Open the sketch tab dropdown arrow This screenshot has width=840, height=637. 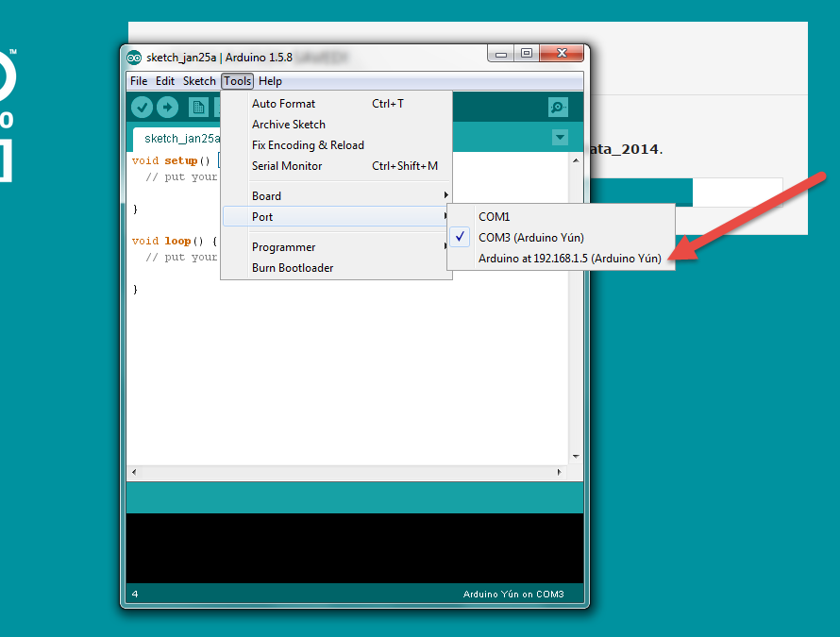point(560,137)
